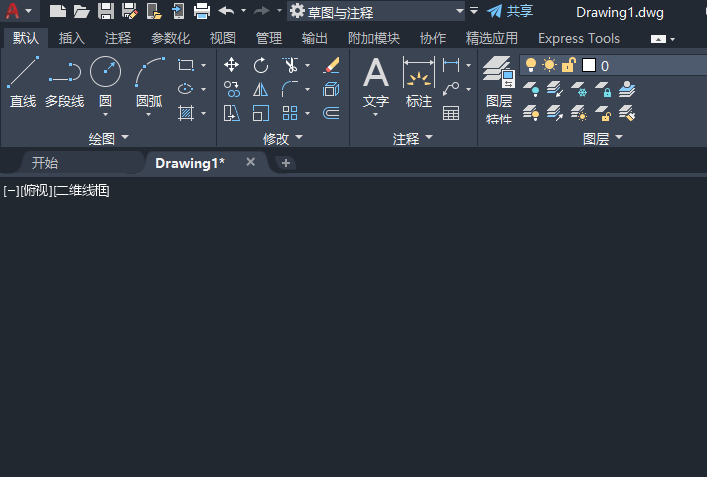Open the Manage (管理) ribbon tab

pyautogui.click(x=269, y=38)
